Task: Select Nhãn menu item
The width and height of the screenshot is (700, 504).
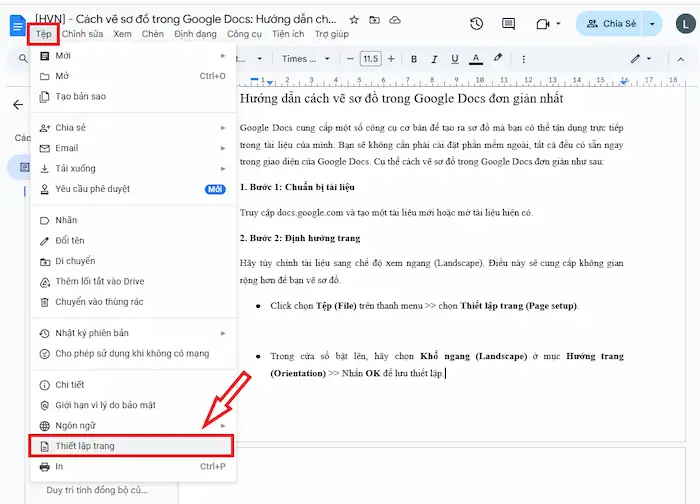Action: coord(133,220)
